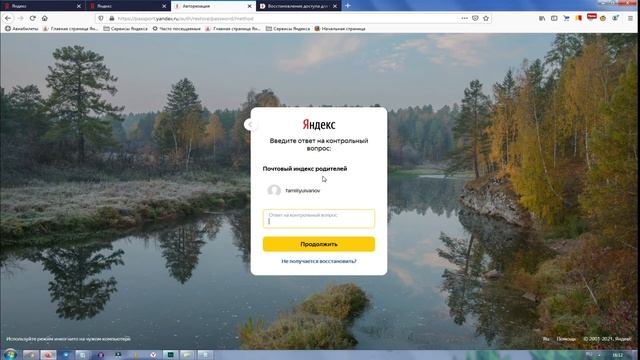The width and height of the screenshot is (640, 360).
Task: Click the yellow Продолжить button
Action: (319, 244)
